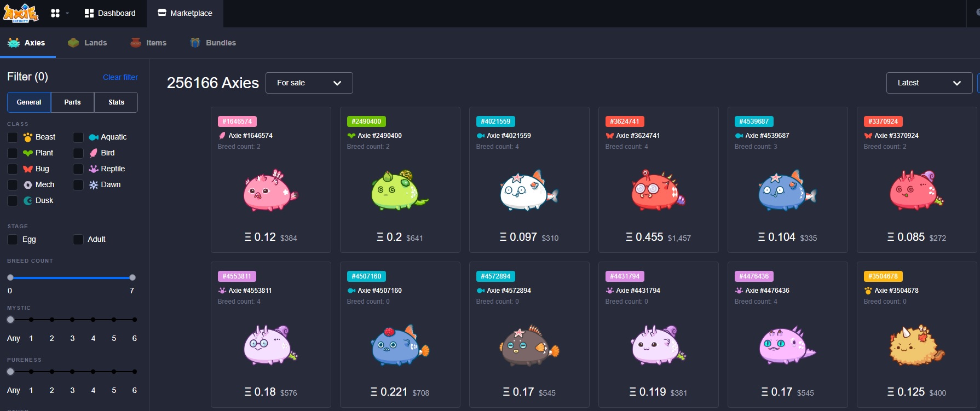Click the Beast paw class icon

[x=28, y=137]
